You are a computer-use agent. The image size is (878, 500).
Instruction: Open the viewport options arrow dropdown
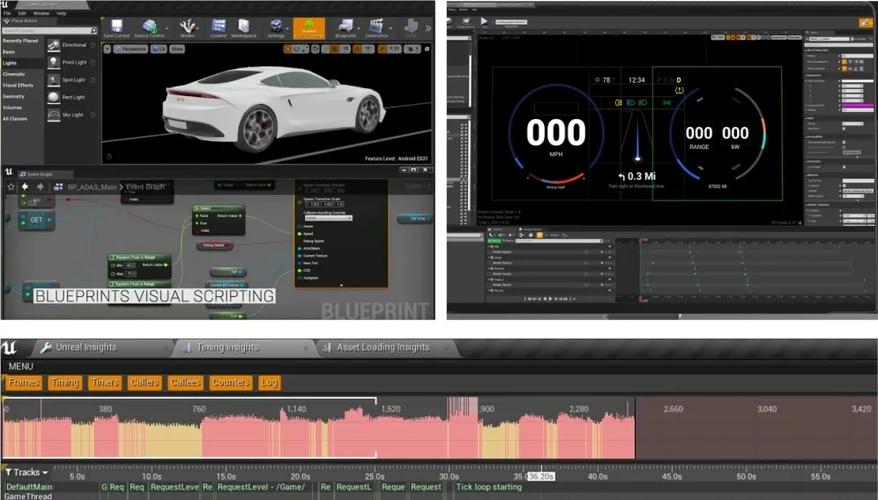(108, 49)
